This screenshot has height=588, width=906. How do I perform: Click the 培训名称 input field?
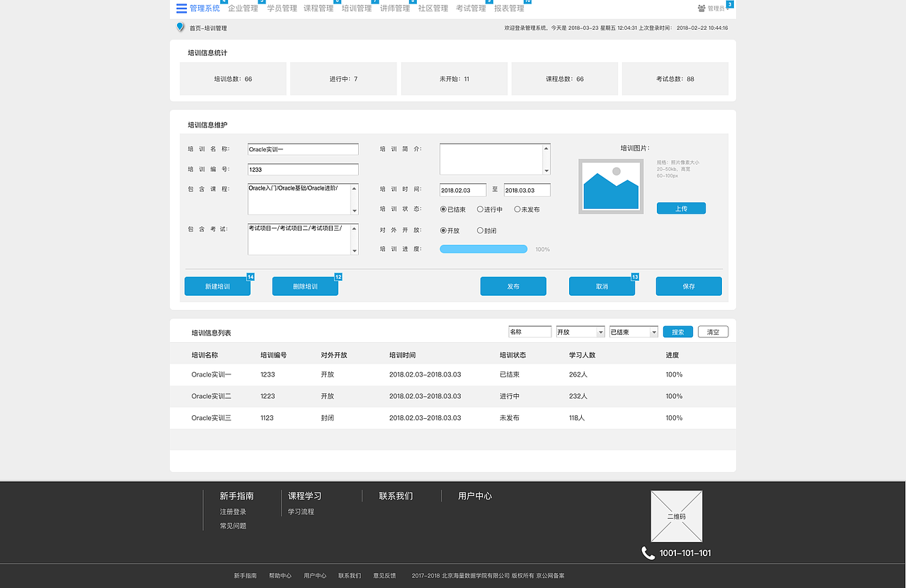[x=303, y=149]
